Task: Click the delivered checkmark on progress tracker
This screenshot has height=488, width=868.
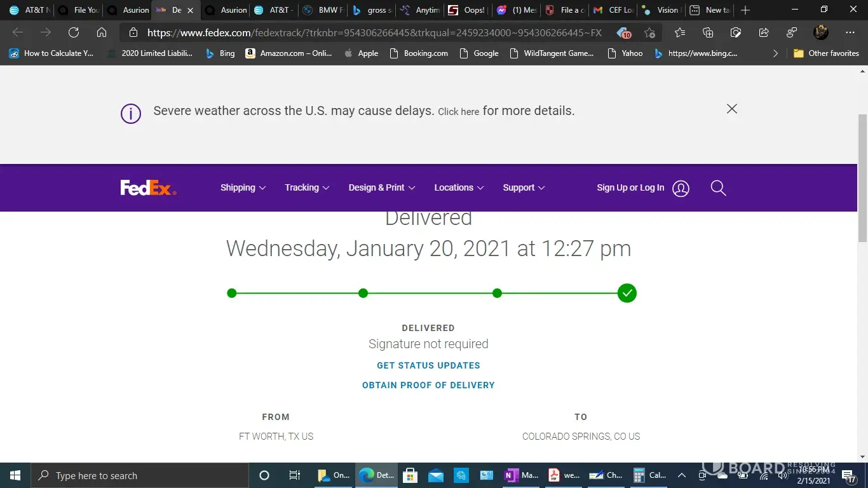Action: click(627, 294)
